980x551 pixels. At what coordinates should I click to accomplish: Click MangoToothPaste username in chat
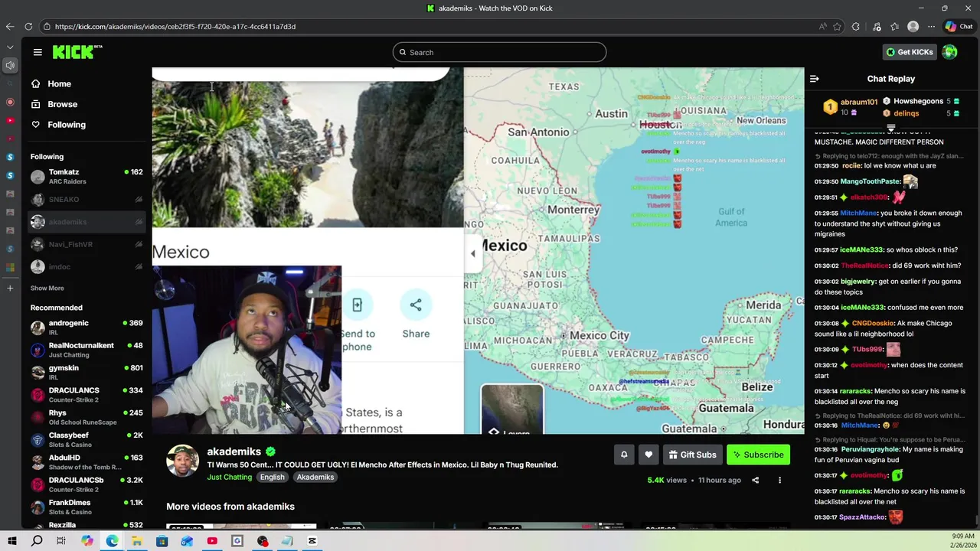pyautogui.click(x=870, y=181)
